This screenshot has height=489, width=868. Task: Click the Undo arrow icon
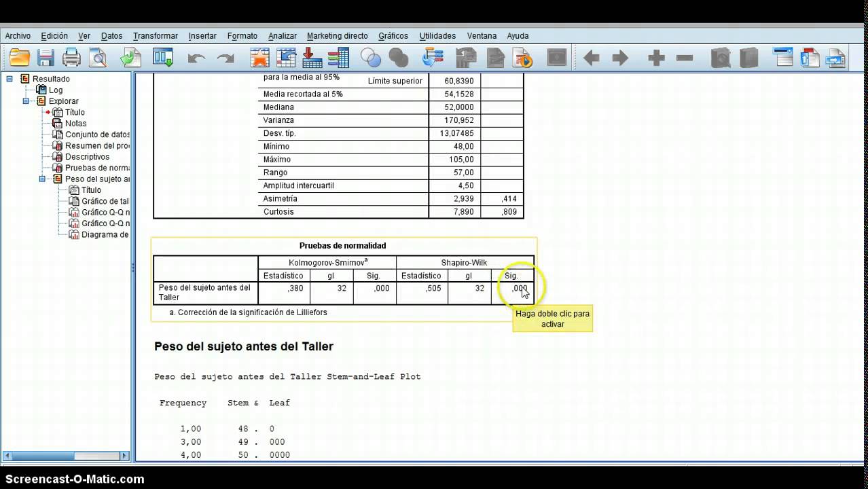pyautogui.click(x=196, y=58)
